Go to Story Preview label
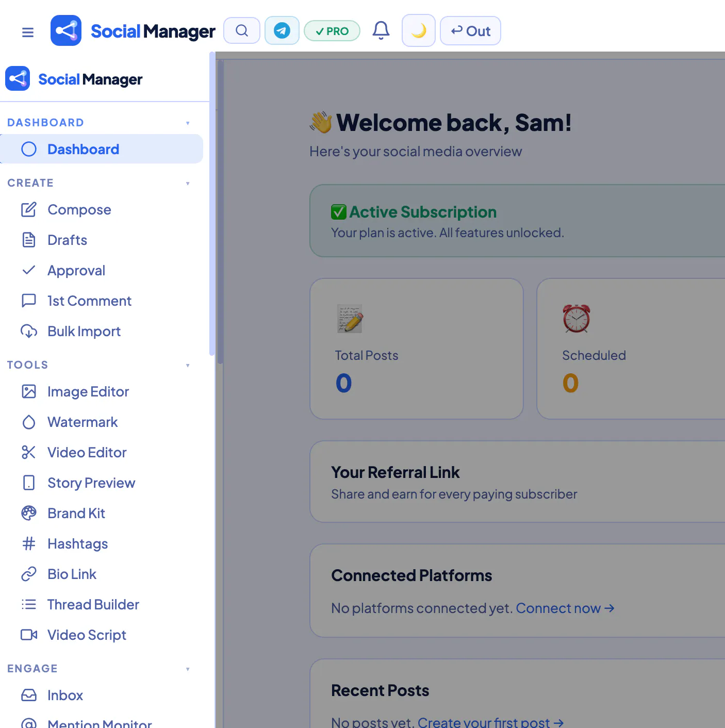Viewport: 725px width, 728px height. 91,483
